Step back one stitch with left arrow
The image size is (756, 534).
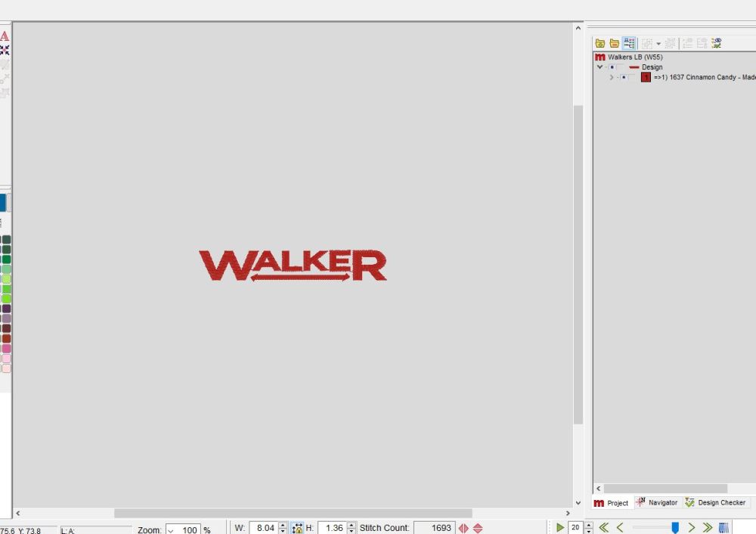pyautogui.click(x=620, y=528)
